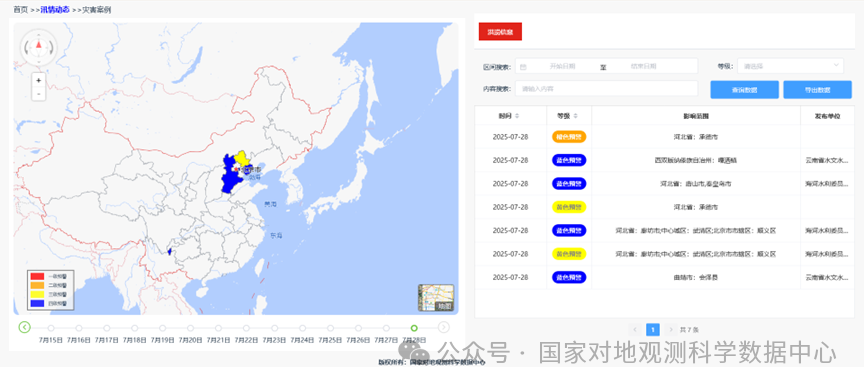The image size is (864, 367).
Task: Click the blue badge in 曲靖市 row
Action: coord(569,277)
